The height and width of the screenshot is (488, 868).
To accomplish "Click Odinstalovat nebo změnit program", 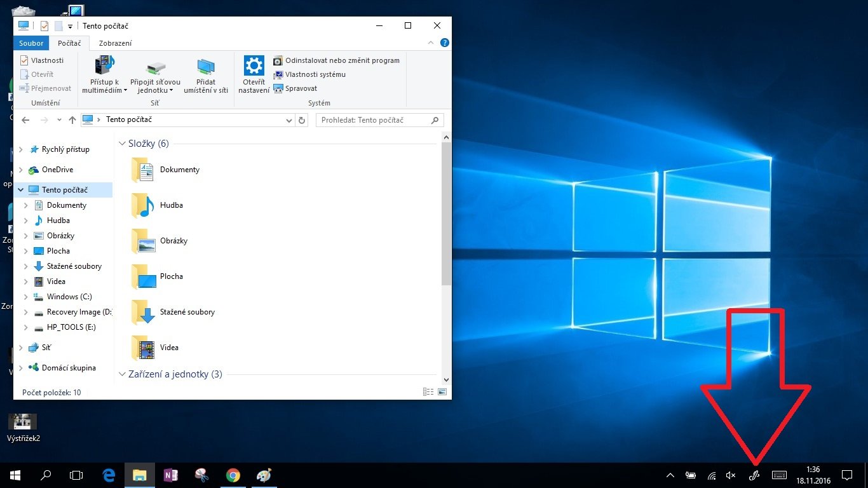I will [x=337, y=60].
